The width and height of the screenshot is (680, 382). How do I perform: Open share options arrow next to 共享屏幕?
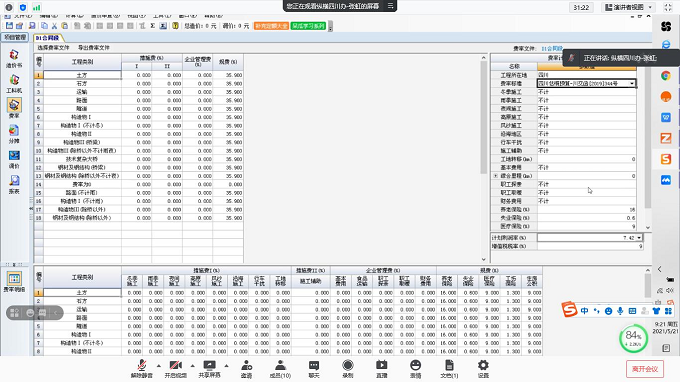(226, 366)
